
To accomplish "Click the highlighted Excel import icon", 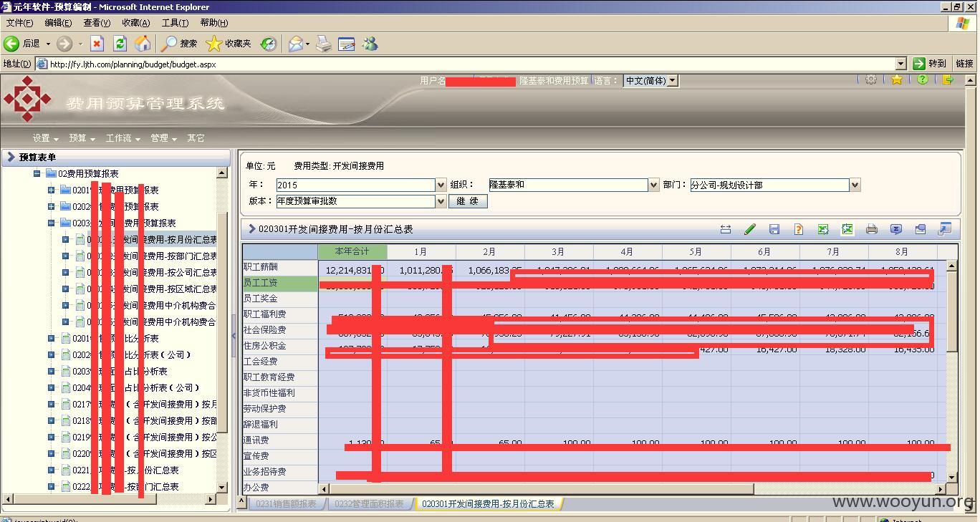I will pos(847,229).
